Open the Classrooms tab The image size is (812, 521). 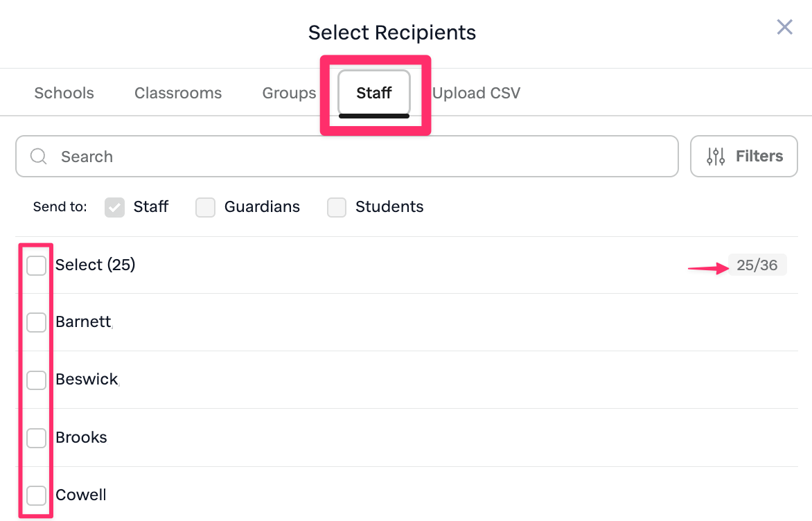click(178, 93)
